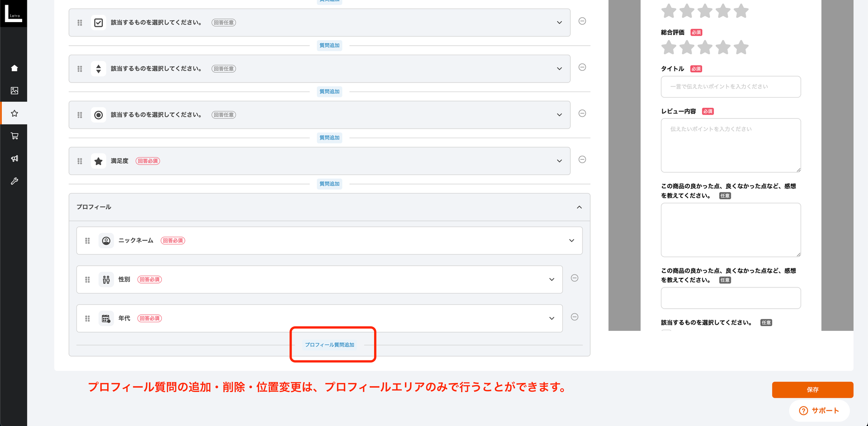
Task: Open the Home section in the sidebar
Action: coord(14,68)
